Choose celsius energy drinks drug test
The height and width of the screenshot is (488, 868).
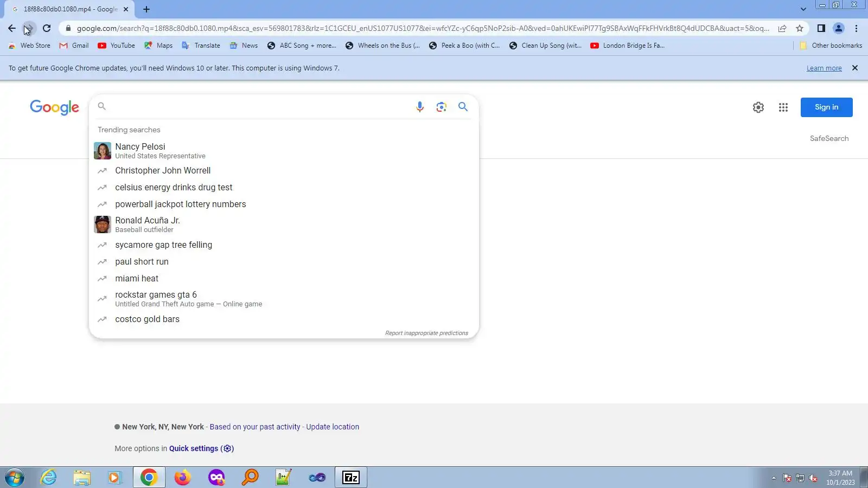(x=284, y=188)
